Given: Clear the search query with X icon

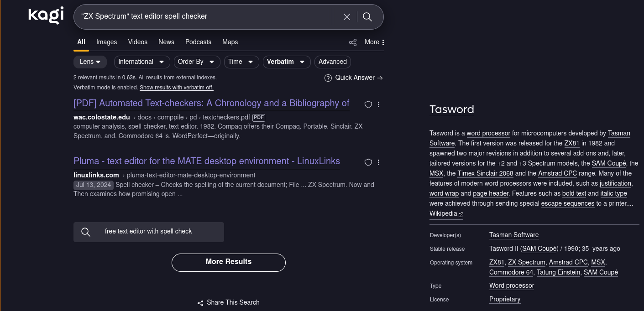Looking at the screenshot, I should 347,17.
